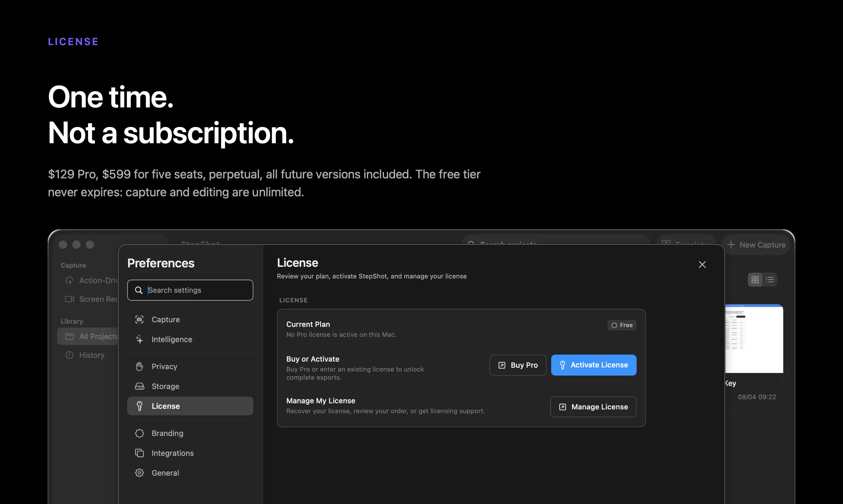Open Integrations preferences section
This screenshot has height=504, width=843.
coord(190,453)
